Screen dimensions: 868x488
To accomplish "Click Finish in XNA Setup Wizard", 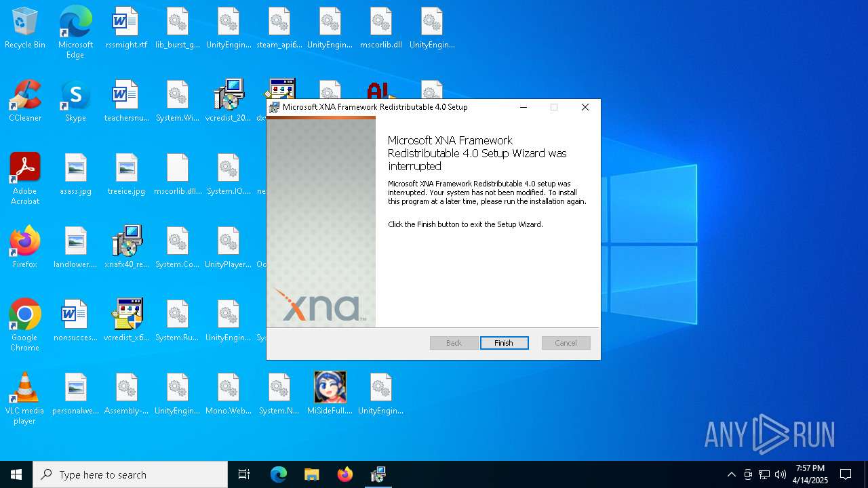I will click(x=504, y=343).
